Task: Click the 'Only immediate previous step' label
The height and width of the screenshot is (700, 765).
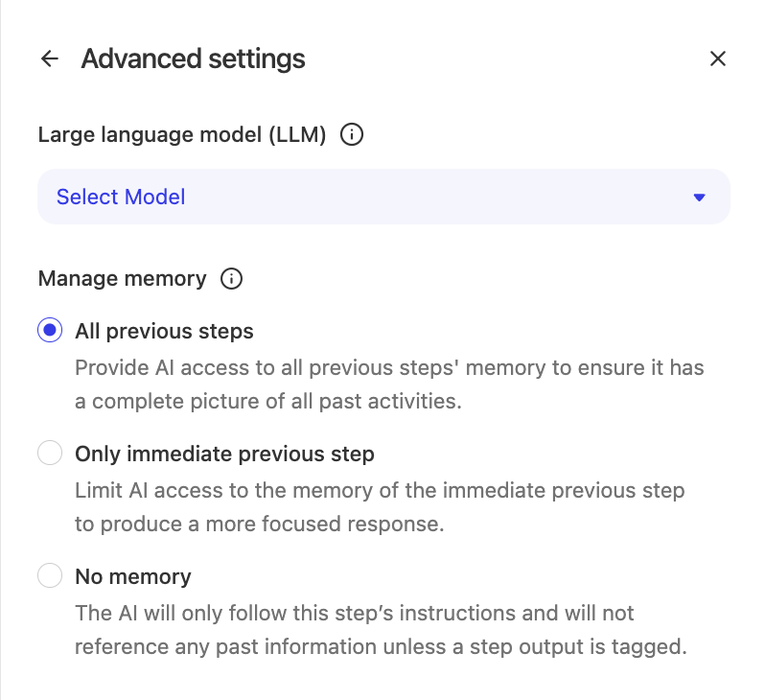Action: point(224,454)
